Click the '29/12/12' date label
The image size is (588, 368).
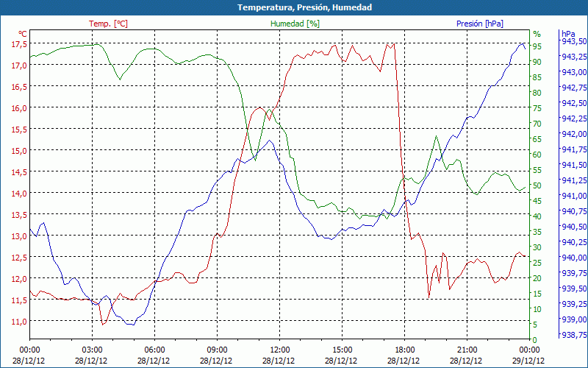click(528, 361)
